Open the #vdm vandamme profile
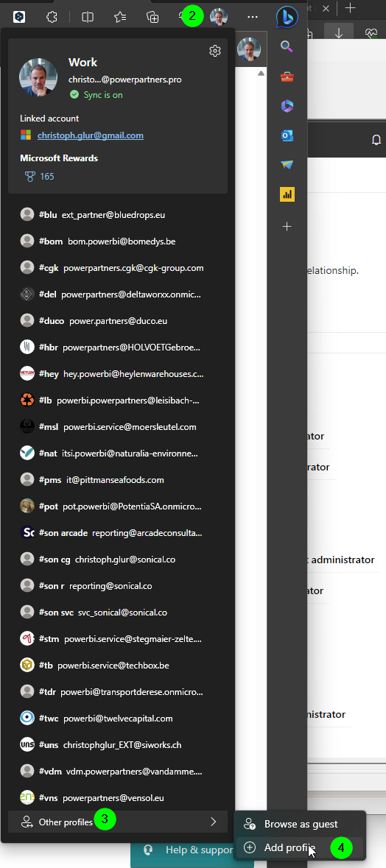Screen dimensions: 386x868 pos(118,771)
